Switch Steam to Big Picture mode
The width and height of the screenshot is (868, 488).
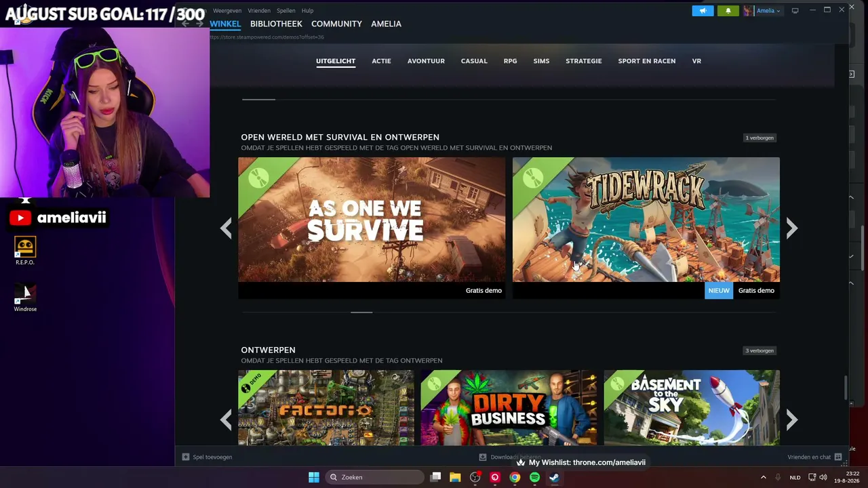(x=795, y=10)
